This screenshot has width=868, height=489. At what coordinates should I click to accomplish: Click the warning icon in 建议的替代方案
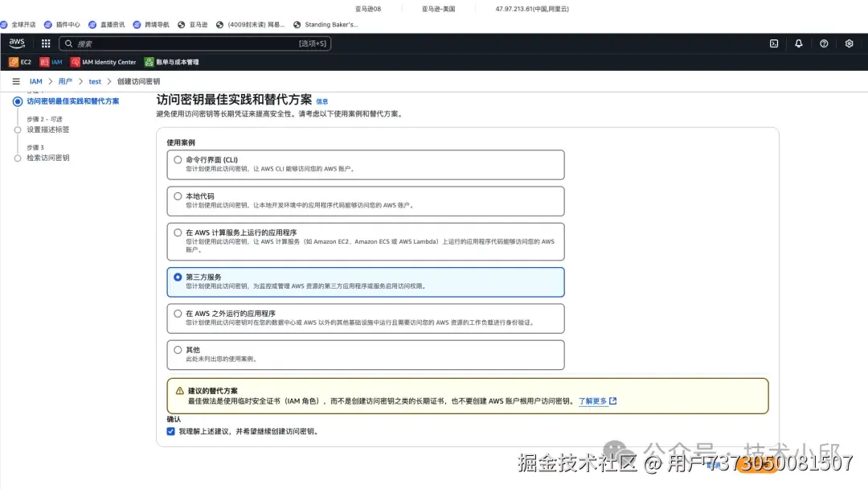180,390
